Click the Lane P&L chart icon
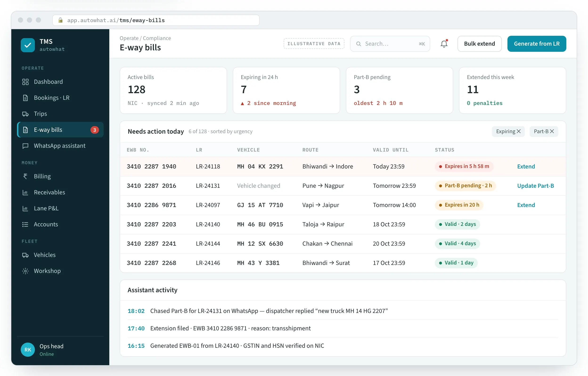The height and width of the screenshot is (376, 588). click(25, 208)
